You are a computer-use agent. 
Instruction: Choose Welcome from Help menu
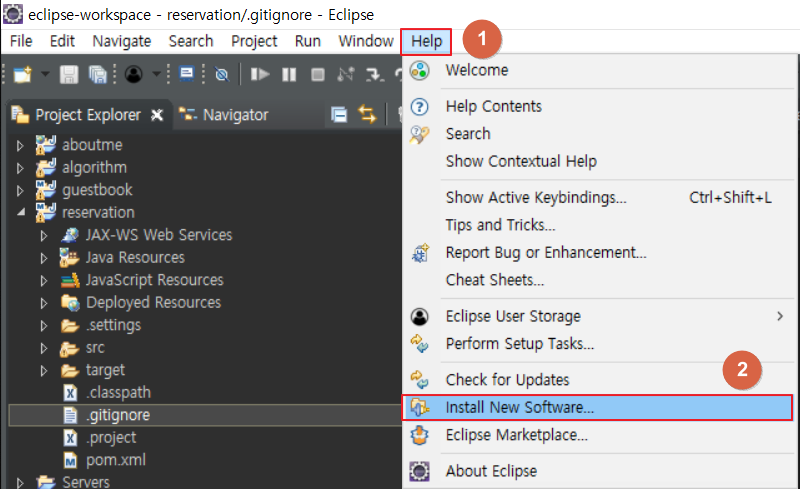[600, 70]
